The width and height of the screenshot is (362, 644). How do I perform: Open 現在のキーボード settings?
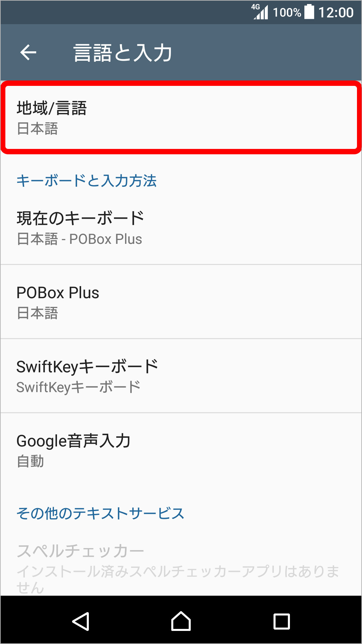pos(181,226)
